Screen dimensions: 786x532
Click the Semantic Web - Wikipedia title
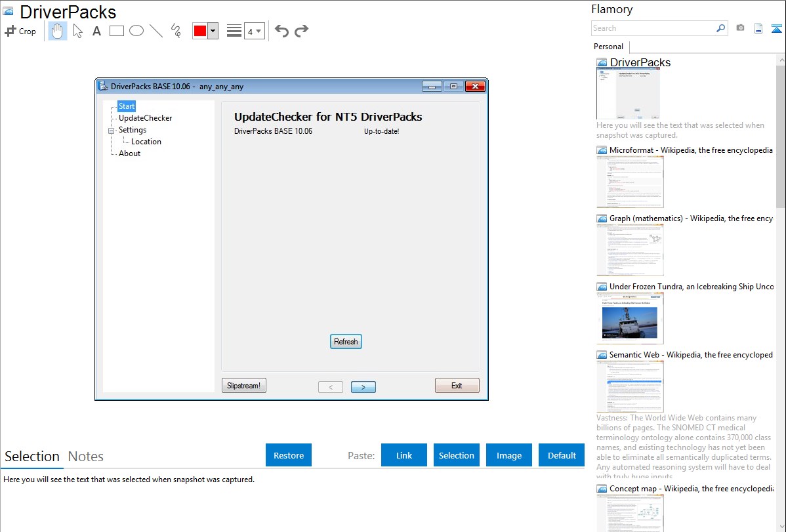(x=692, y=355)
